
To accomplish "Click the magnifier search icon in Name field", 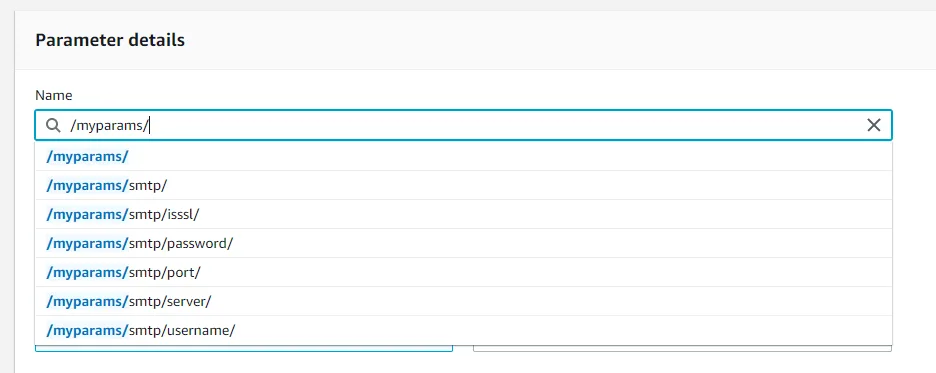I will coord(53,125).
